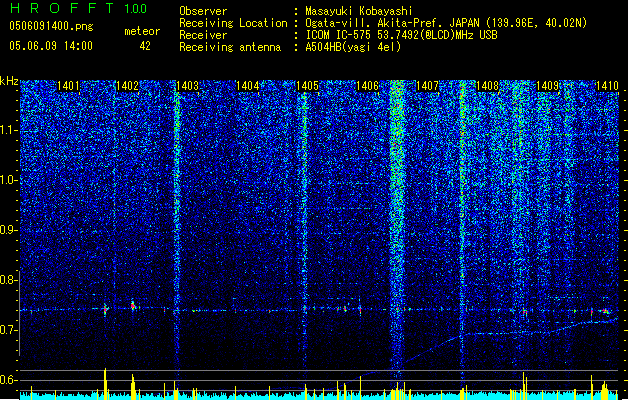Click the ICOM IC-575 receiver value
Image resolution: width=629 pixels, height=400 pixels.
(x=402, y=35)
